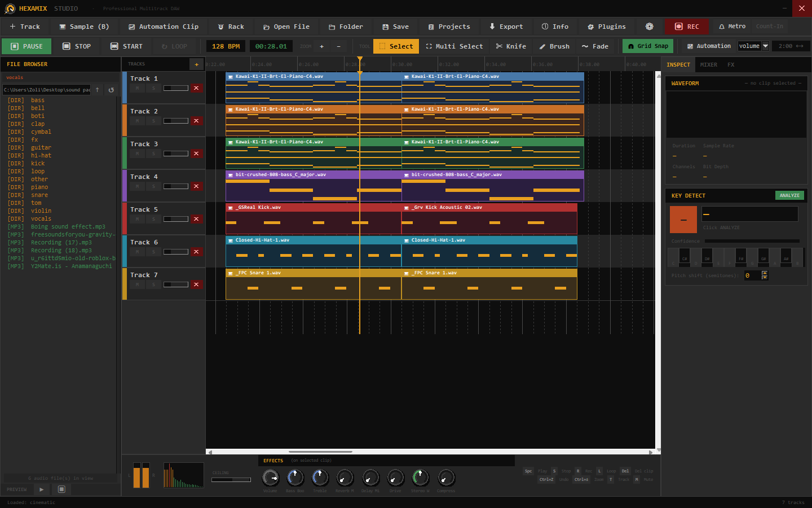
Task: Open the Plugins manager
Action: 606,27
